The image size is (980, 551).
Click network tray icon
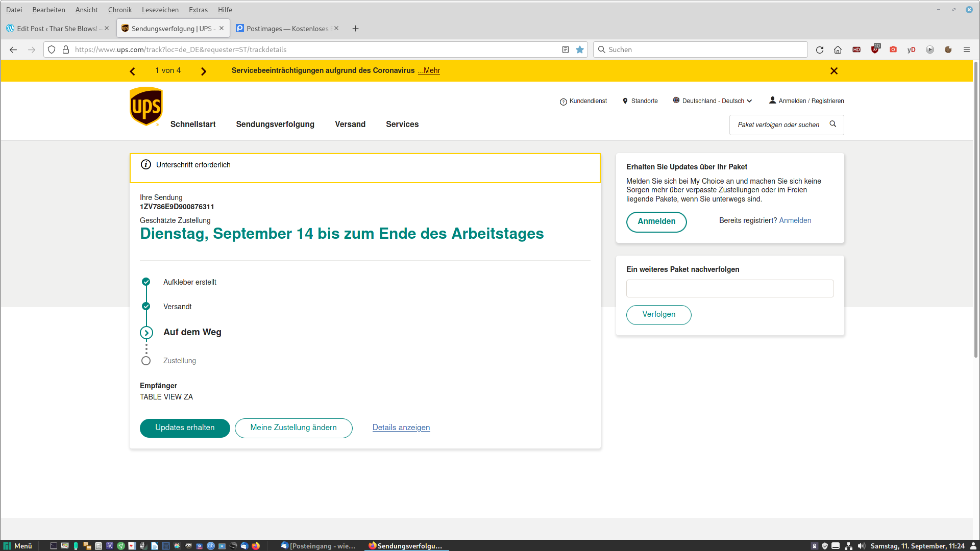(849, 546)
